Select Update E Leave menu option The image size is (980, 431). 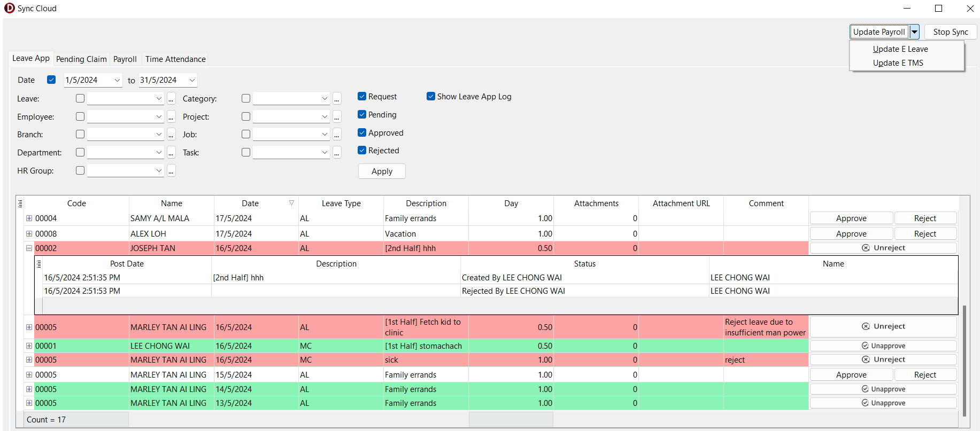tap(900, 49)
